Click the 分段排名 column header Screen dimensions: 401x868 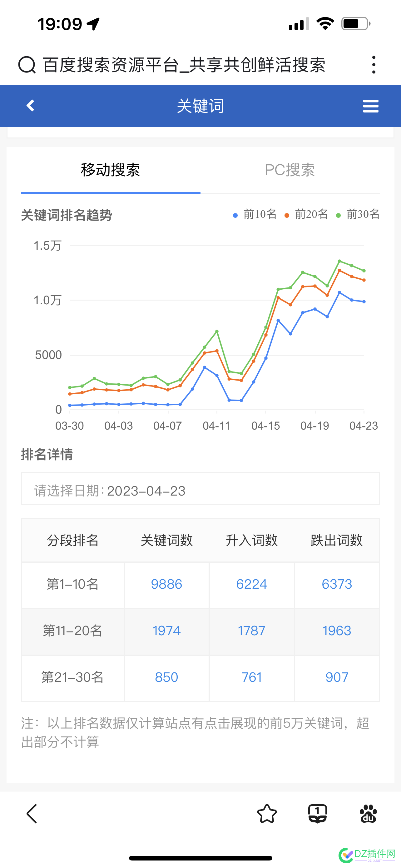(72, 540)
